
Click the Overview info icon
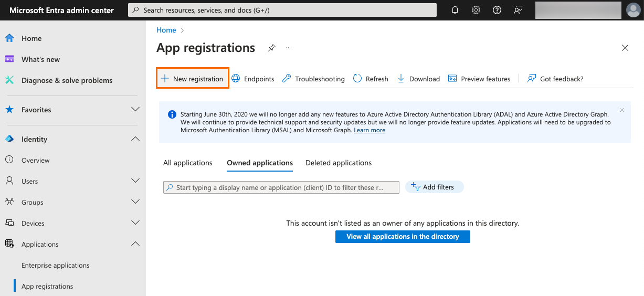coord(9,160)
